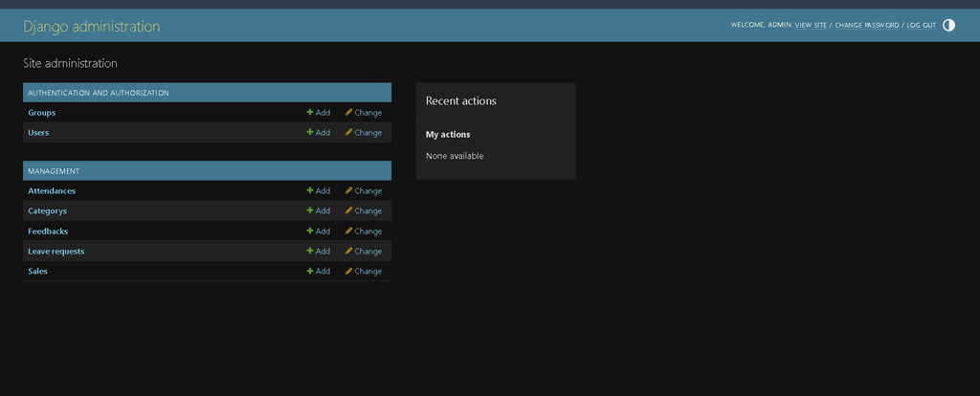Add a new Leave request

pyautogui.click(x=318, y=252)
